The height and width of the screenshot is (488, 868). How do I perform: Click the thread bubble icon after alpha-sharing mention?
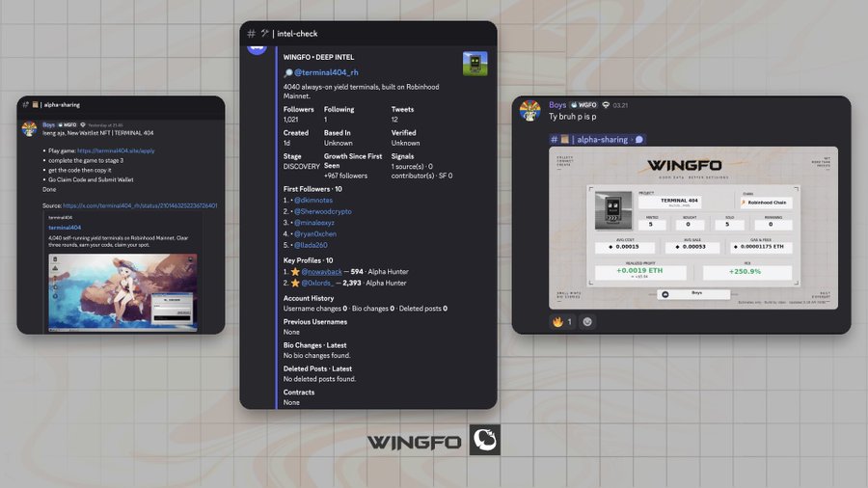click(x=638, y=140)
